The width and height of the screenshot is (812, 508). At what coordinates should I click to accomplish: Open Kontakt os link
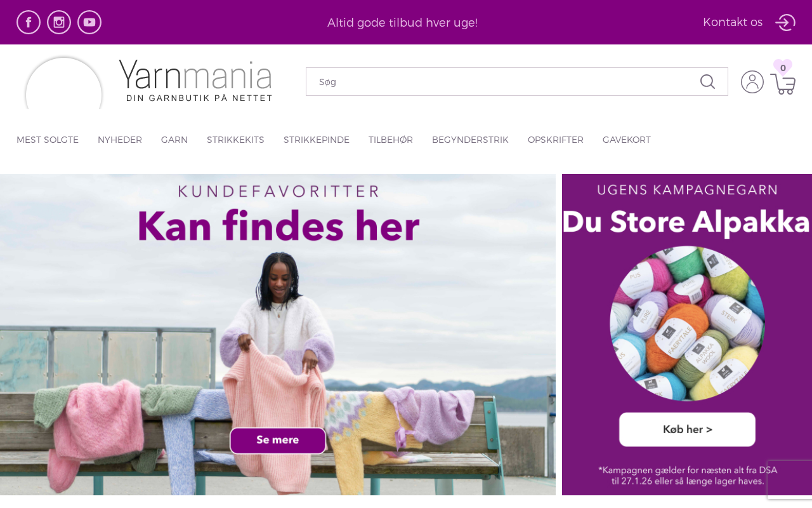tap(733, 22)
